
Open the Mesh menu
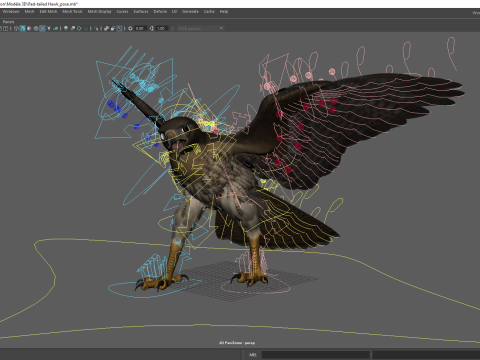(29, 12)
